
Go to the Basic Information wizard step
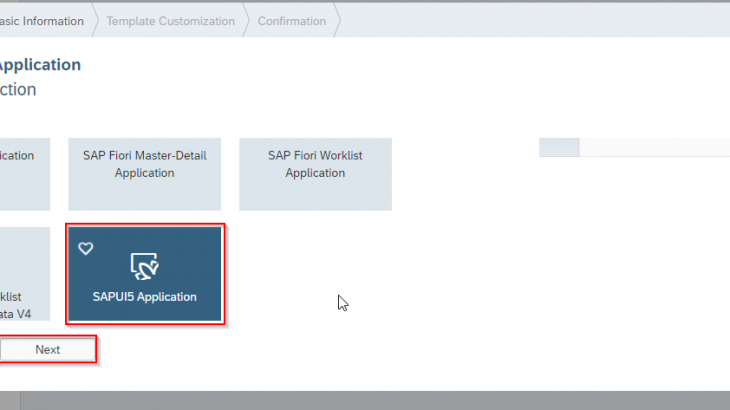(42, 21)
